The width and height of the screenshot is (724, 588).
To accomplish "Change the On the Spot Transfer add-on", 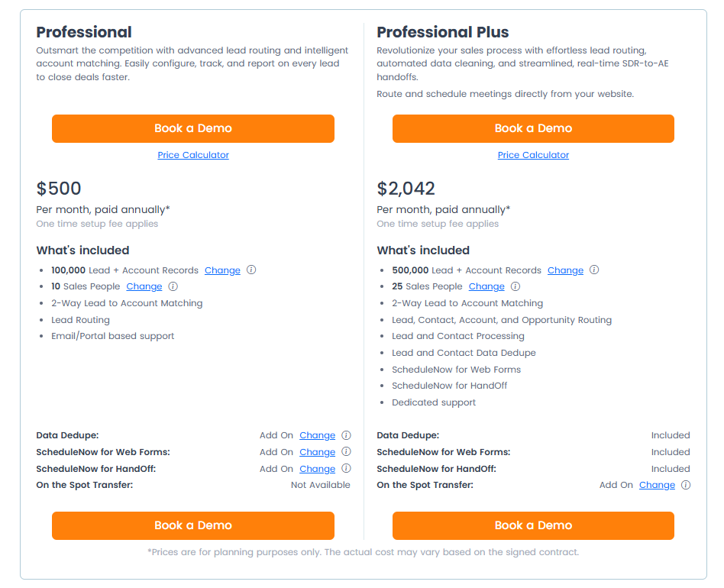I will 657,485.
